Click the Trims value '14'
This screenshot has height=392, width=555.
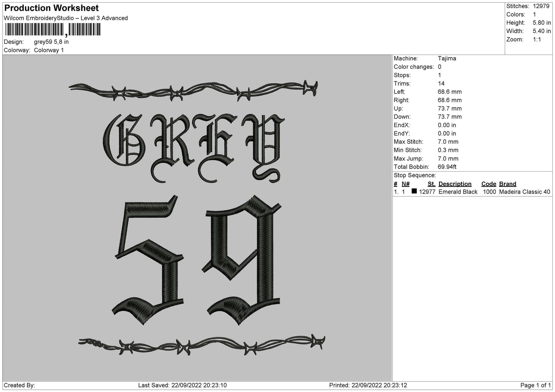pos(441,84)
